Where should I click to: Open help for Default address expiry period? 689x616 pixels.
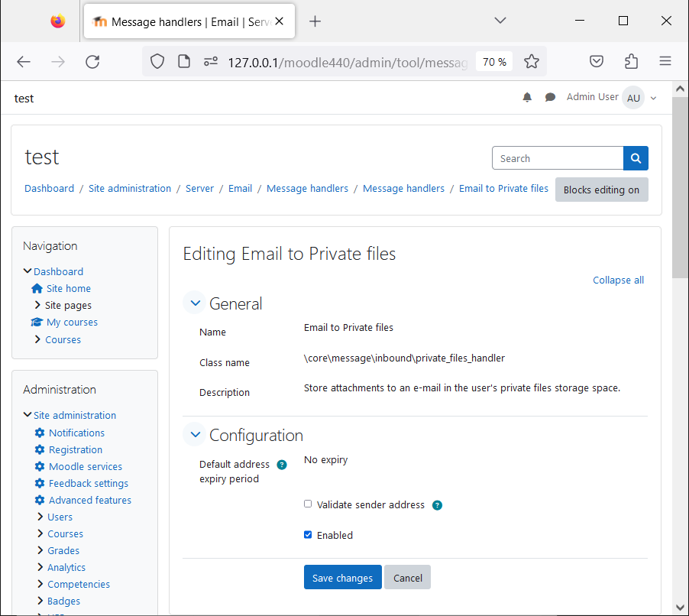[x=282, y=465]
